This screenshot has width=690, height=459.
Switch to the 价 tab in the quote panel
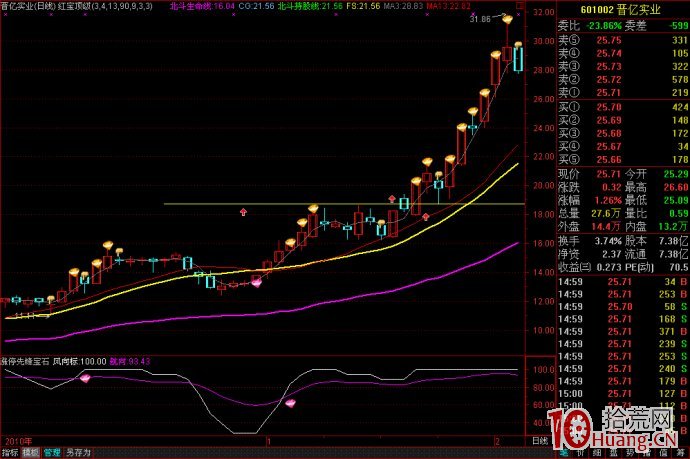[580, 453]
